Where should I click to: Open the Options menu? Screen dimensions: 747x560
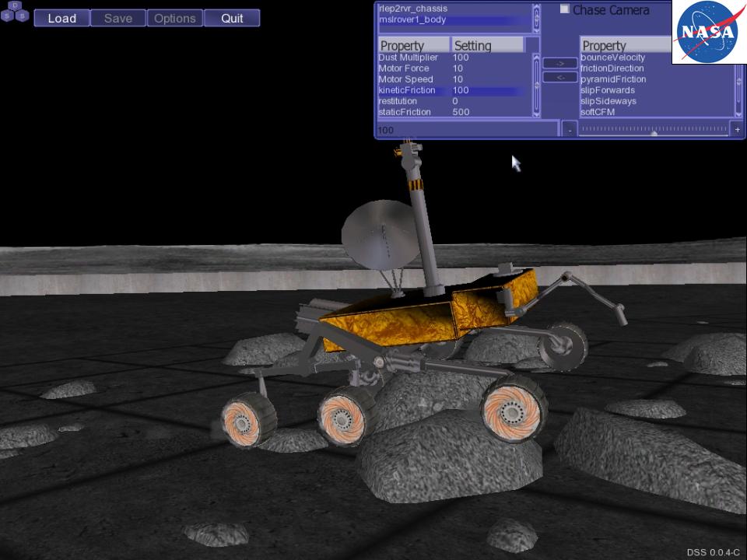[174, 18]
